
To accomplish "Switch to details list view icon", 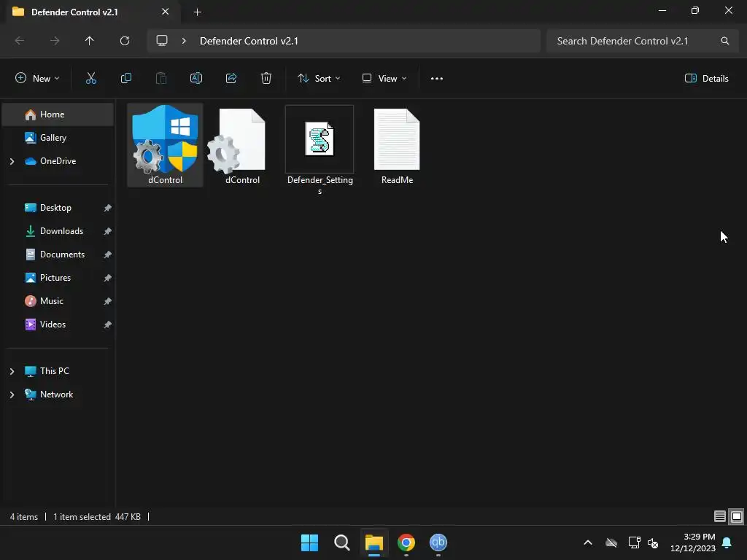I will click(720, 516).
